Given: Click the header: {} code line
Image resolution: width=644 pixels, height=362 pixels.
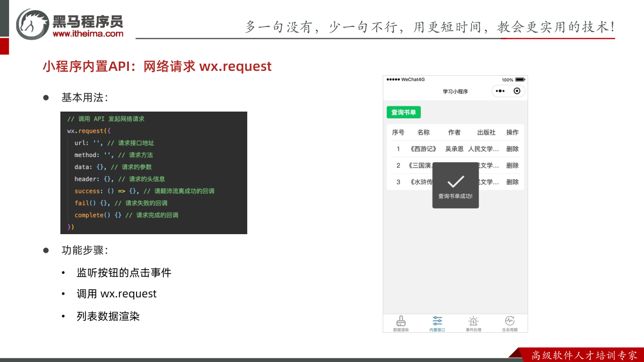Looking at the screenshot, I should pos(120,179).
